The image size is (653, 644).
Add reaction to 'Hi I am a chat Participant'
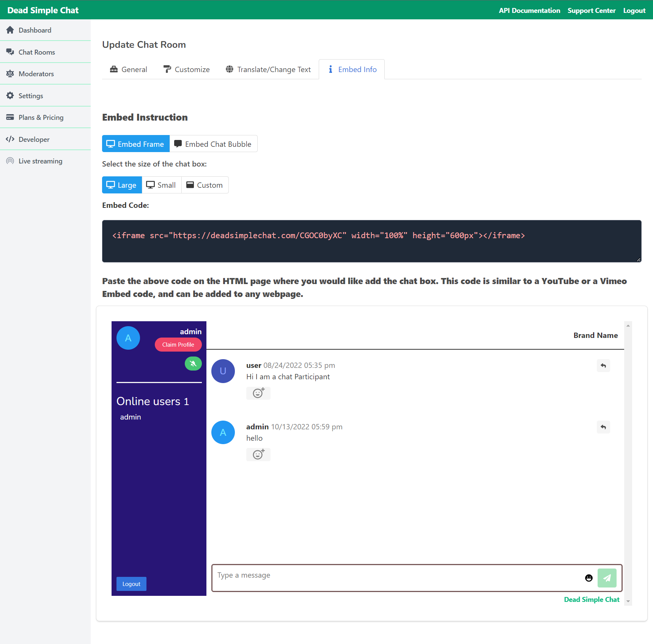tap(258, 393)
